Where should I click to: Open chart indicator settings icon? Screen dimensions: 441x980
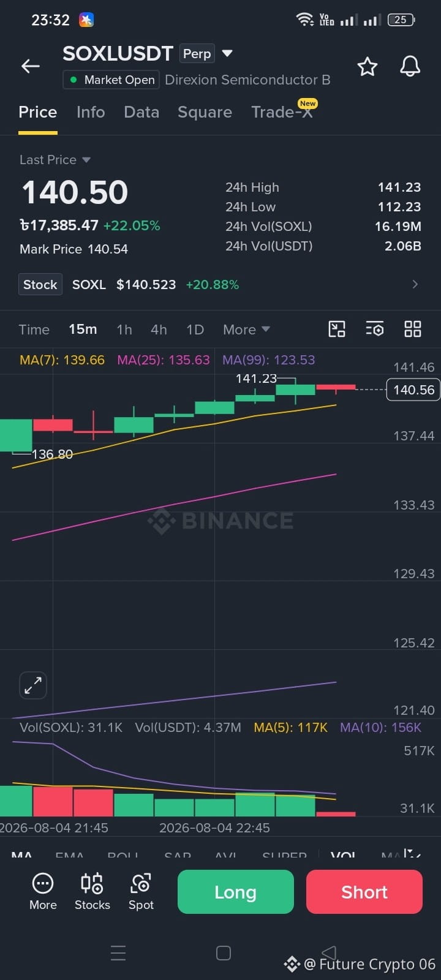[375, 329]
